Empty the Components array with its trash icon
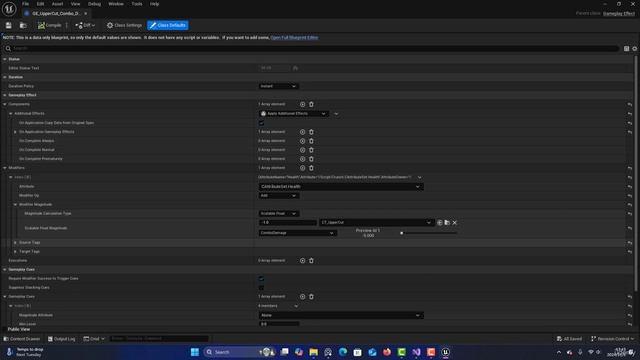This screenshot has height=360, width=640. (311, 104)
